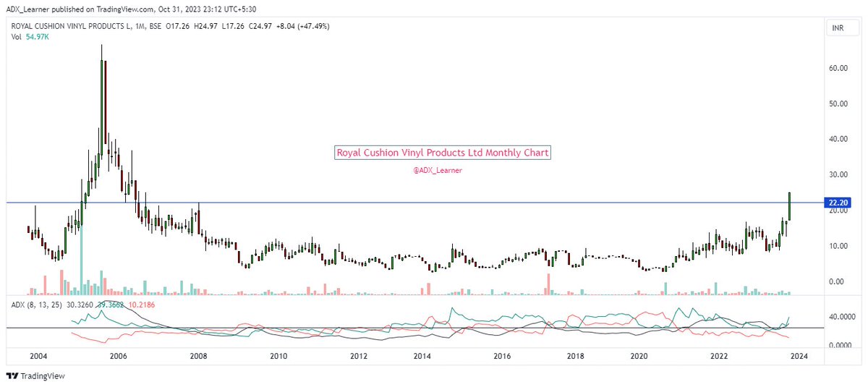
Task: Click the 60.00 price axis label
Action: (838, 68)
